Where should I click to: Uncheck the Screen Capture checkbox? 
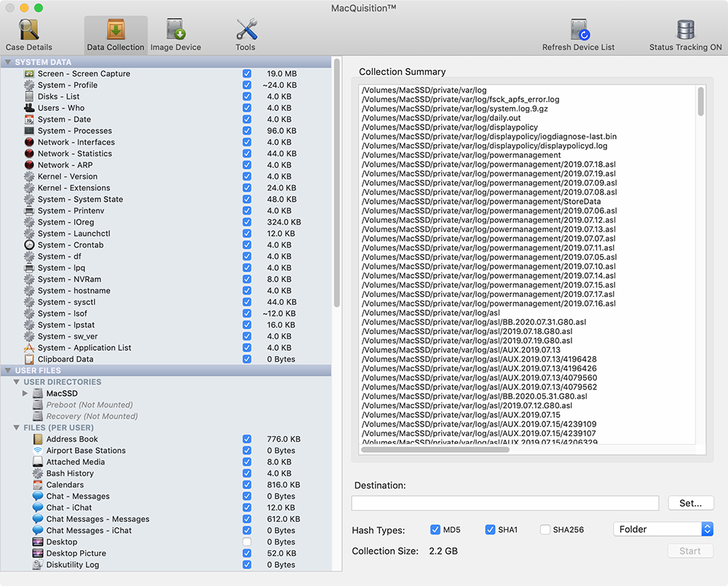[247, 74]
